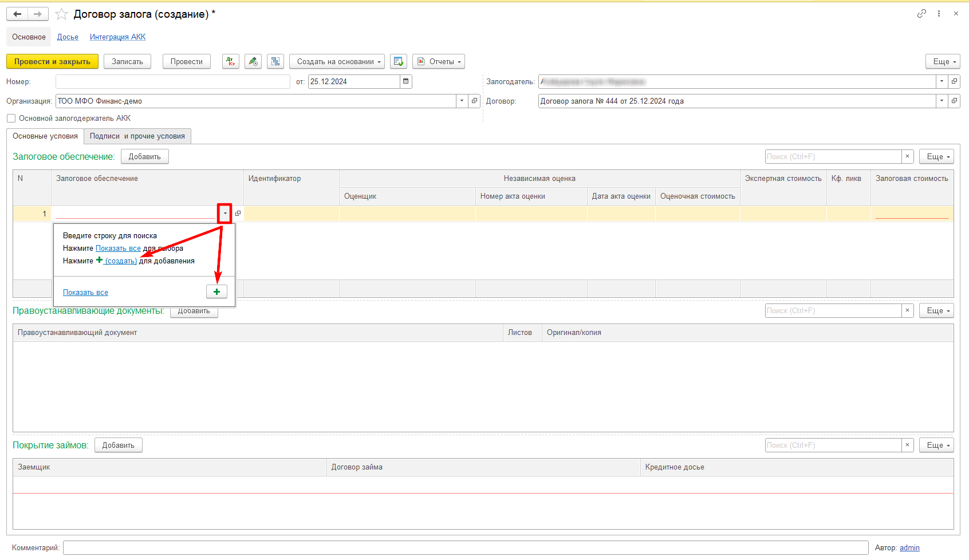969x560 pixels.
Task: Add row in Покрытие займов section
Action: tap(119, 445)
